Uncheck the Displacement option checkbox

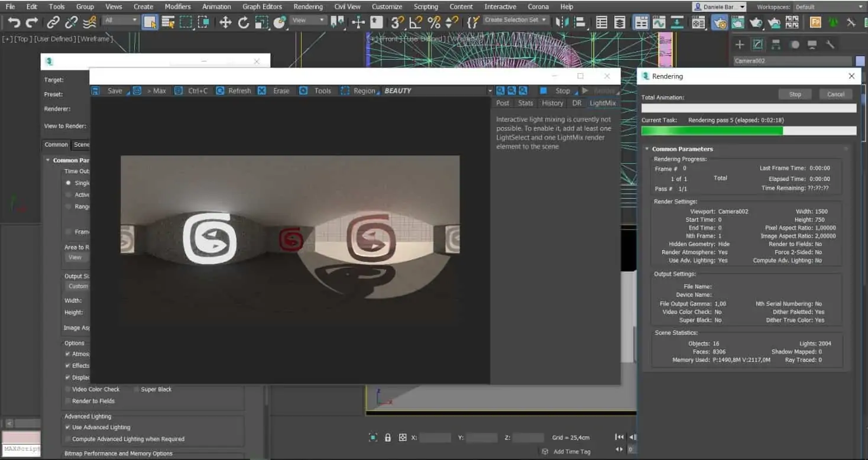(x=67, y=377)
